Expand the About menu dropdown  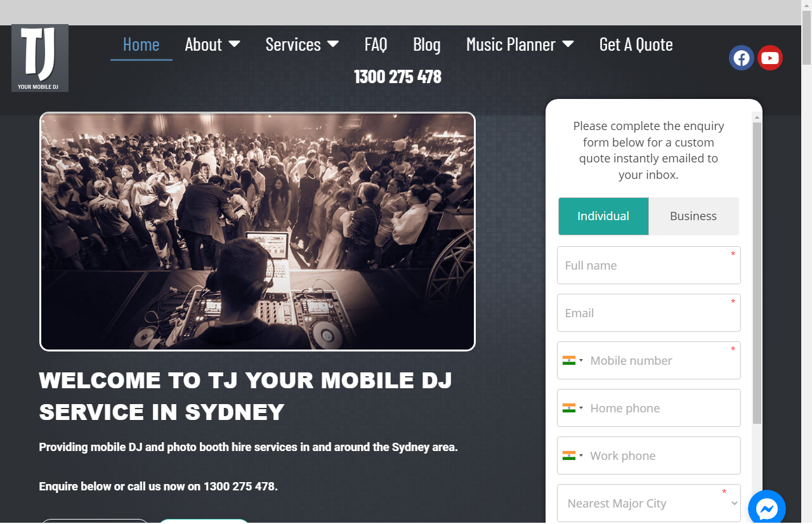click(213, 44)
